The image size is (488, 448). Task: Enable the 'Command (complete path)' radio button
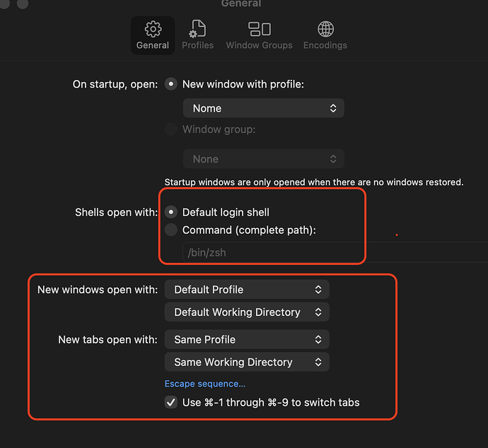pos(171,230)
